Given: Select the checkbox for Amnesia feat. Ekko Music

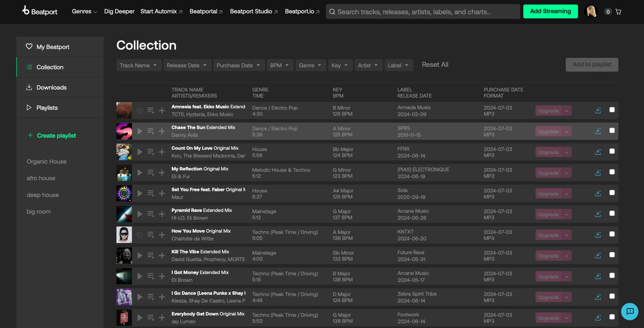Looking at the screenshot, I should (612, 110).
